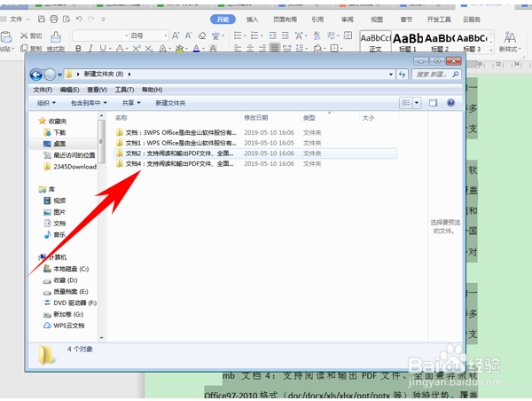Click the WPS print preview icon
The width and height of the screenshot is (532, 401).
(66, 20)
